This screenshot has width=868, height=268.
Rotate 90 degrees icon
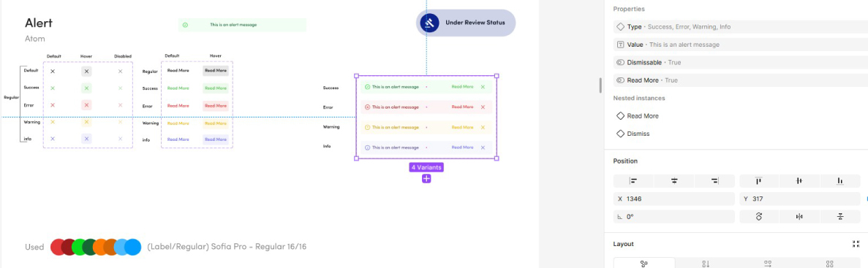pos(759,217)
